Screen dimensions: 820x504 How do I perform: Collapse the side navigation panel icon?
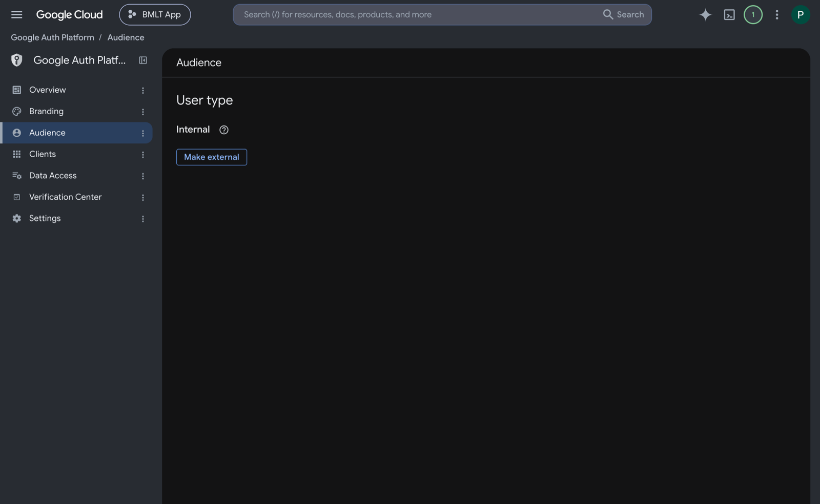coord(143,60)
